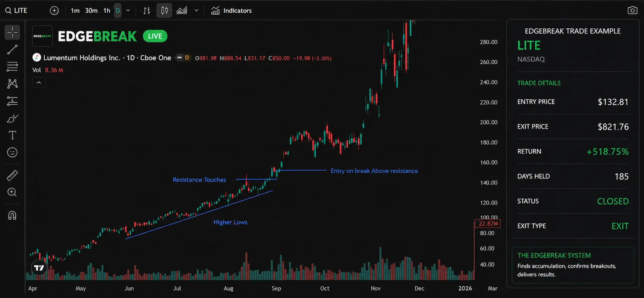Click the EXIT exit type value
Image resolution: width=644 pixels, height=298 pixels.
pyautogui.click(x=620, y=226)
